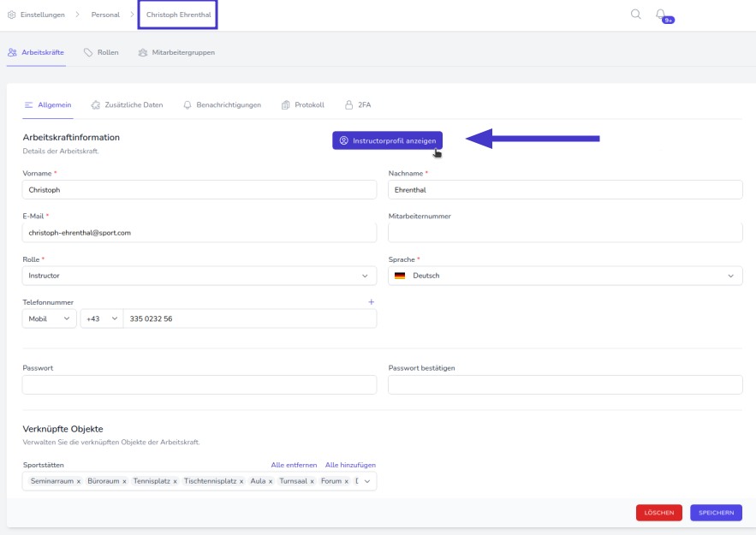Expand the Sportstätten multi-select chevron
Image resolution: width=756 pixels, height=535 pixels.
(367, 481)
